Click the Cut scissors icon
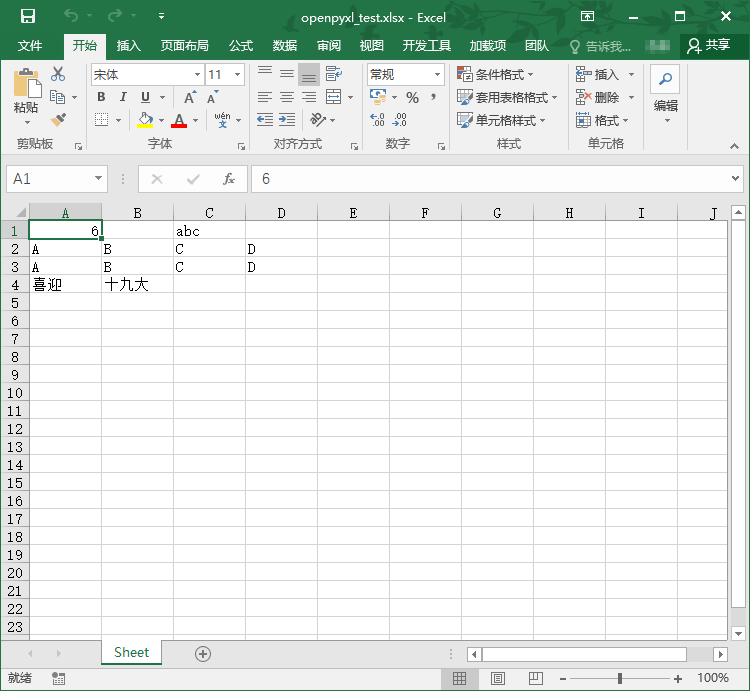 click(x=58, y=74)
